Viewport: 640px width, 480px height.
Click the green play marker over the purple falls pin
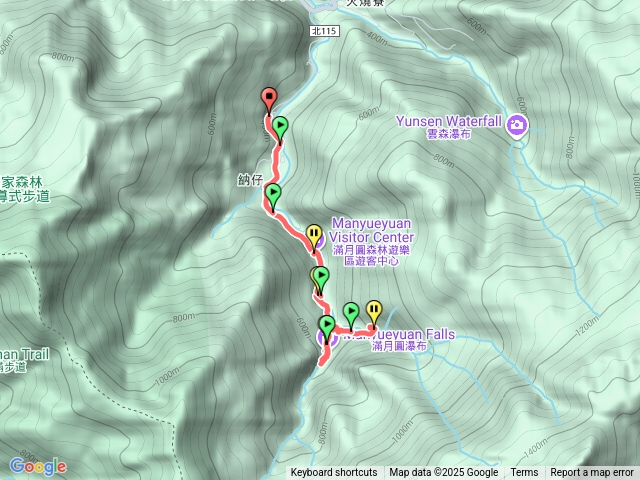coord(327,327)
